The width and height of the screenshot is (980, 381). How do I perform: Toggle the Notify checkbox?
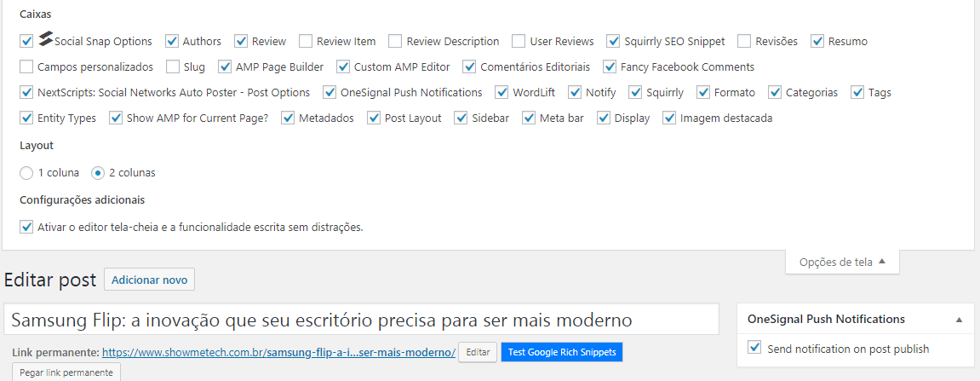click(x=575, y=93)
